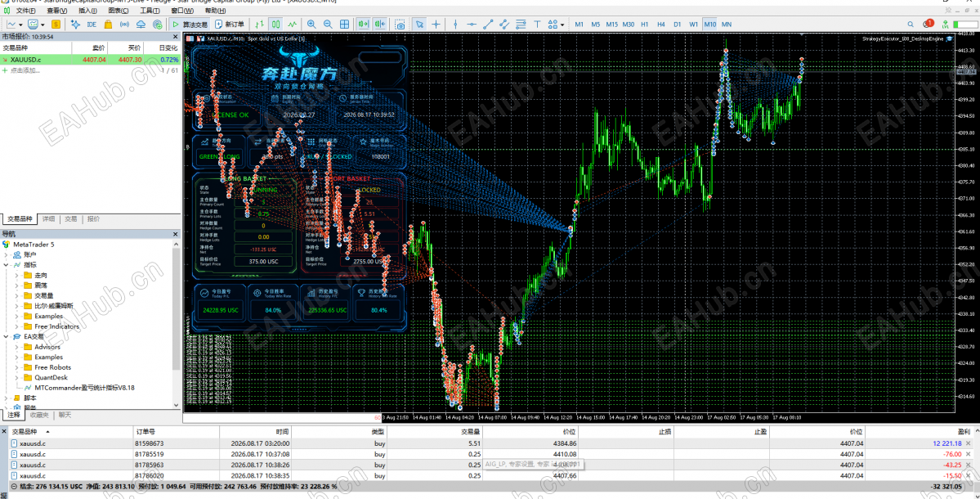Toggle chart auto-scroll to latest bar
980x499 pixels.
(363, 25)
